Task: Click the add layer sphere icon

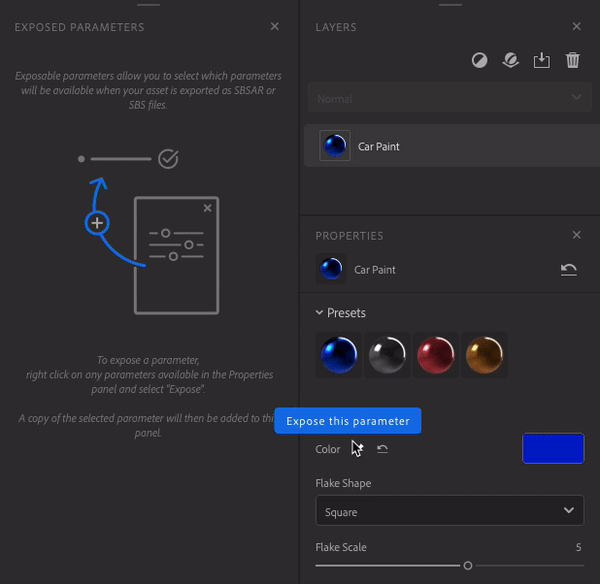Action: [510, 60]
